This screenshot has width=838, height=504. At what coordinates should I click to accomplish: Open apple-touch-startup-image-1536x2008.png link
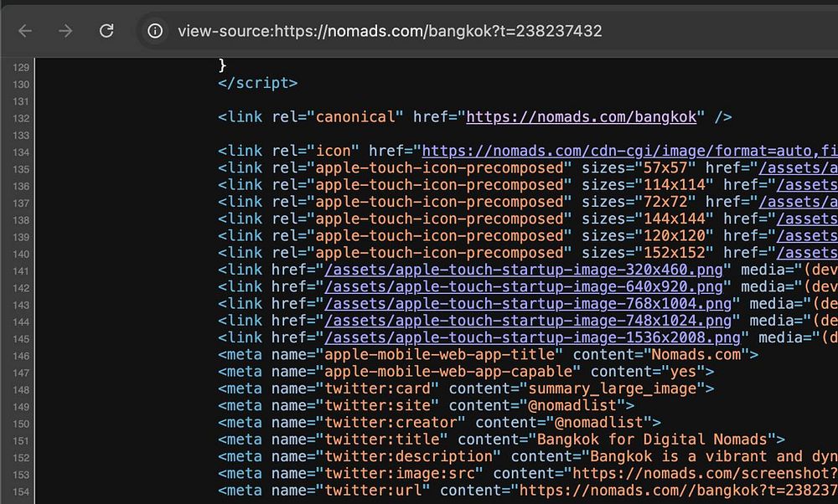[x=533, y=338]
